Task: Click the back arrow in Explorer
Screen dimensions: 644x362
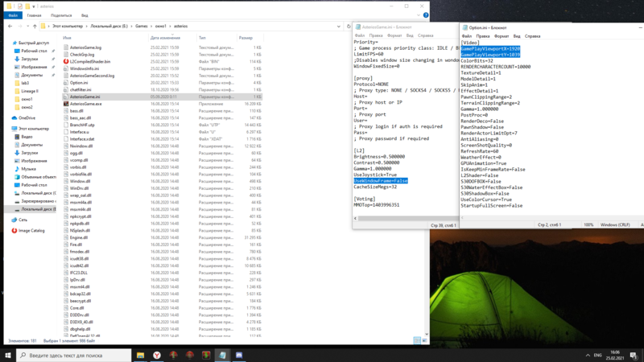Action: click(10, 26)
